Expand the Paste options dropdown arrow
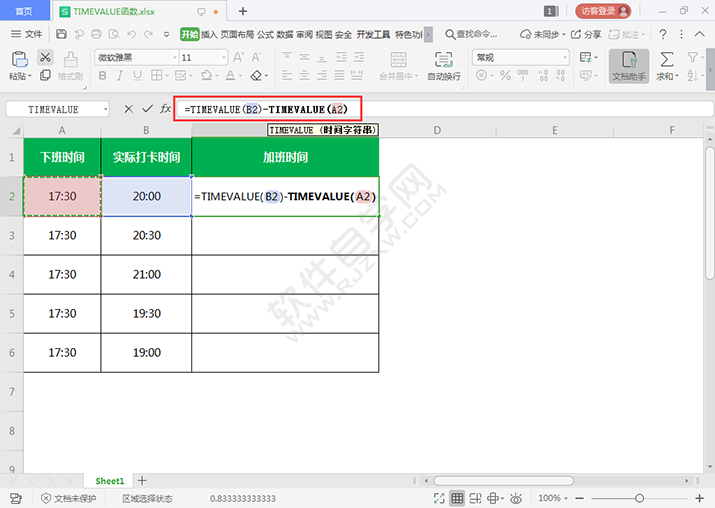Viewport: 715px width, 508px height. pyautogui.click(x=30, y=76)
